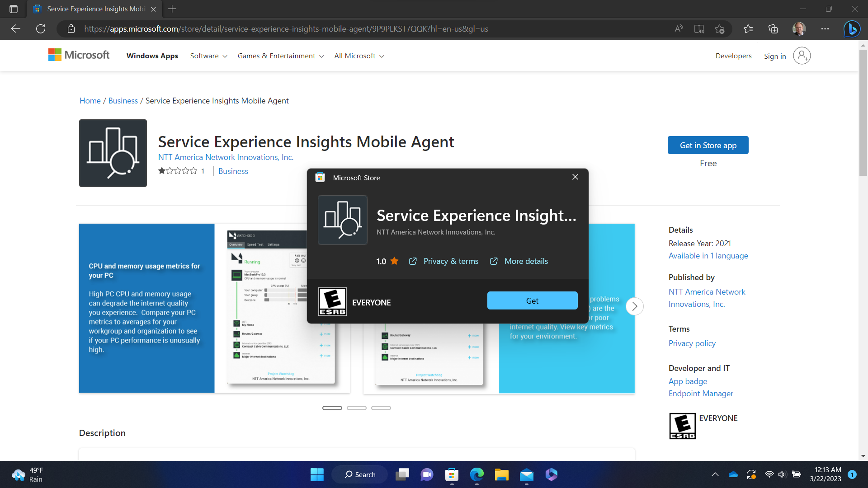868x488 pixels.
Task: Click next screenshot arrow in carousel
Action: [634, 306]
